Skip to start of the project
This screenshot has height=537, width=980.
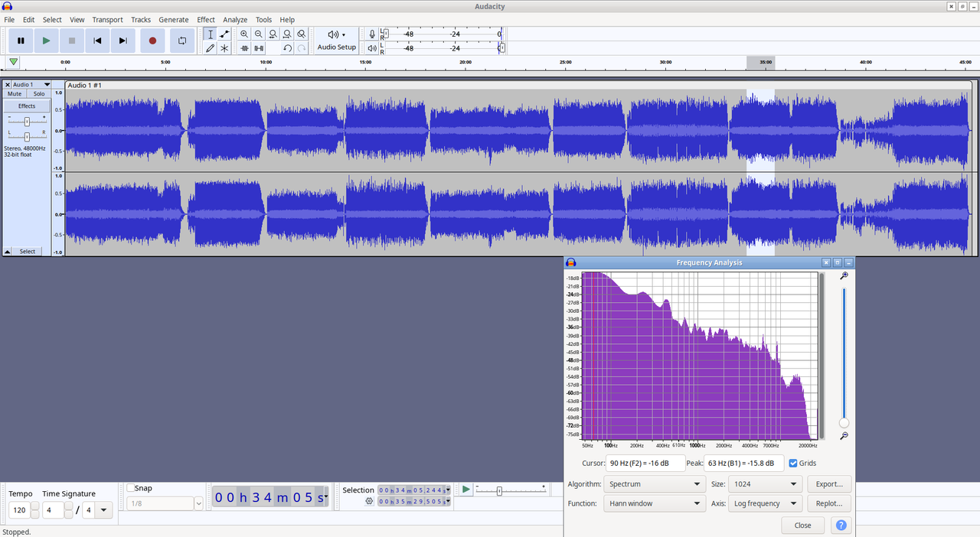97,41
